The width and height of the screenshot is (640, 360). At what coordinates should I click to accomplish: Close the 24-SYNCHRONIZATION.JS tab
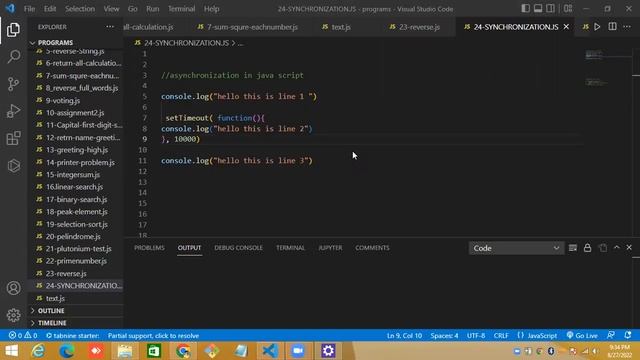click(x=566, y=27)
